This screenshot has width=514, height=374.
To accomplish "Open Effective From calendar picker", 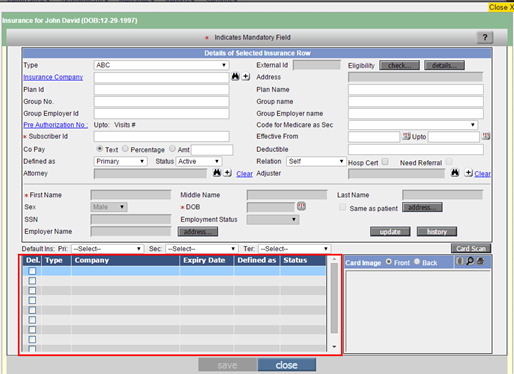I will (406, 136).
